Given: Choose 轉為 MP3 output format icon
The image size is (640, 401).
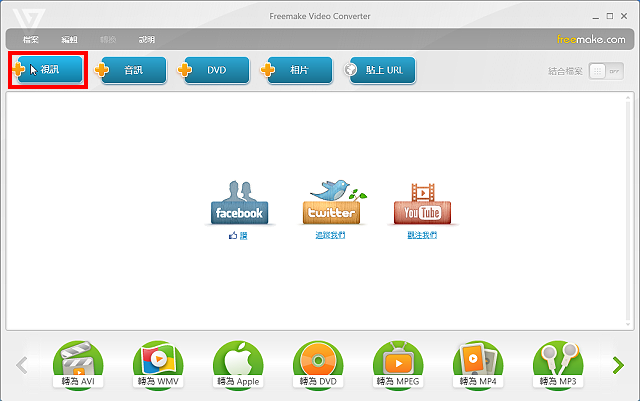Looking at the screenshot, I should (558, 365).
